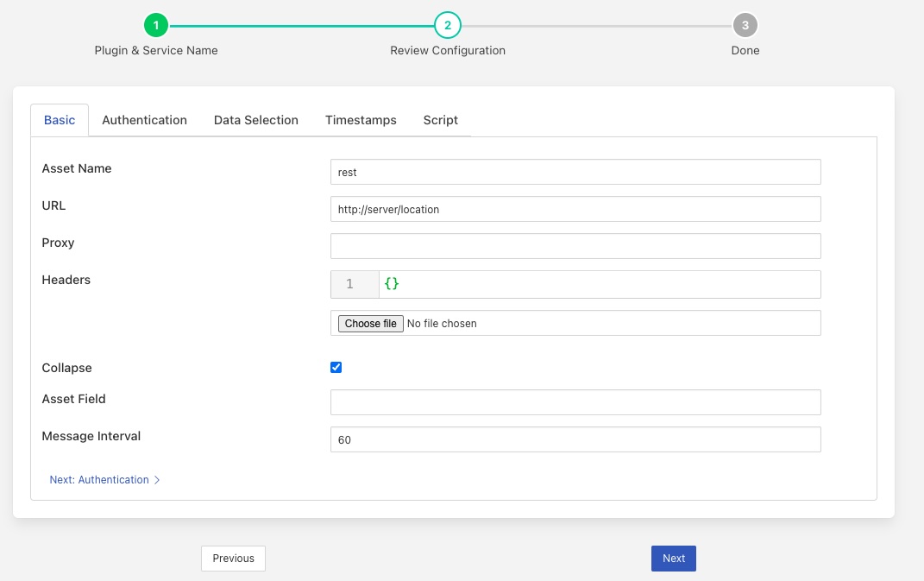Click the chevron beside Next: Authentication
The width and height of the screenshot is (924, 581).
[x=157, y=480]
